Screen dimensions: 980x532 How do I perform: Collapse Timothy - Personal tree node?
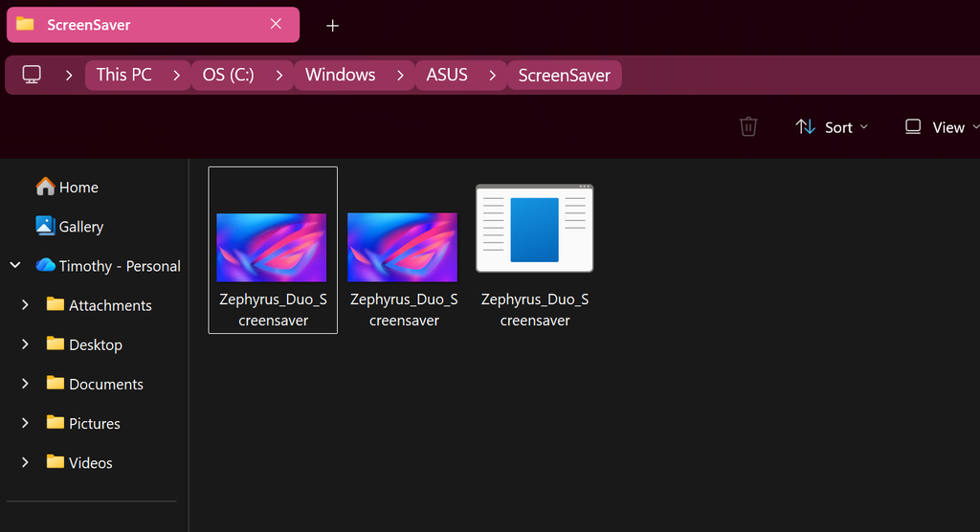pyautogui.click(x=15, y=265)
